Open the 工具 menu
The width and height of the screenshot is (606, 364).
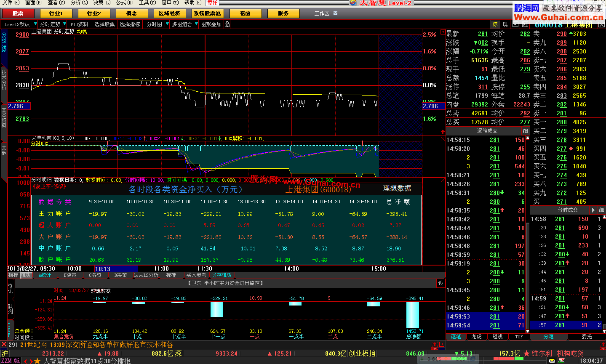point(147,3)
